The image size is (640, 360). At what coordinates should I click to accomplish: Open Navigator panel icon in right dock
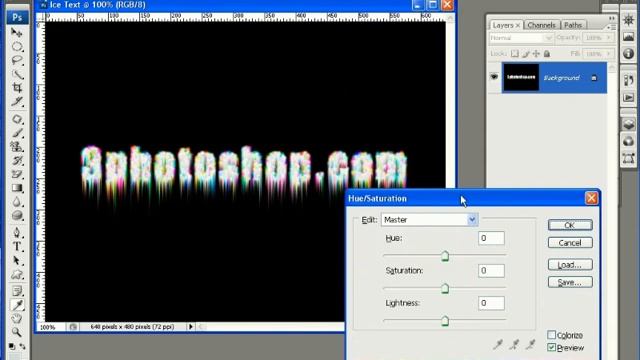629,20
